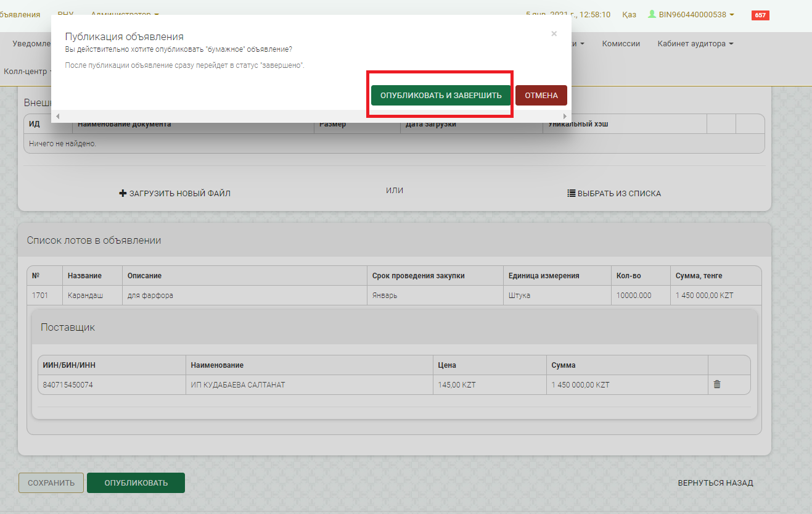Click the dialog scrollbar right arrow
Image resolution: width=812 pixels, height=514 pixels.
point(564,116)
